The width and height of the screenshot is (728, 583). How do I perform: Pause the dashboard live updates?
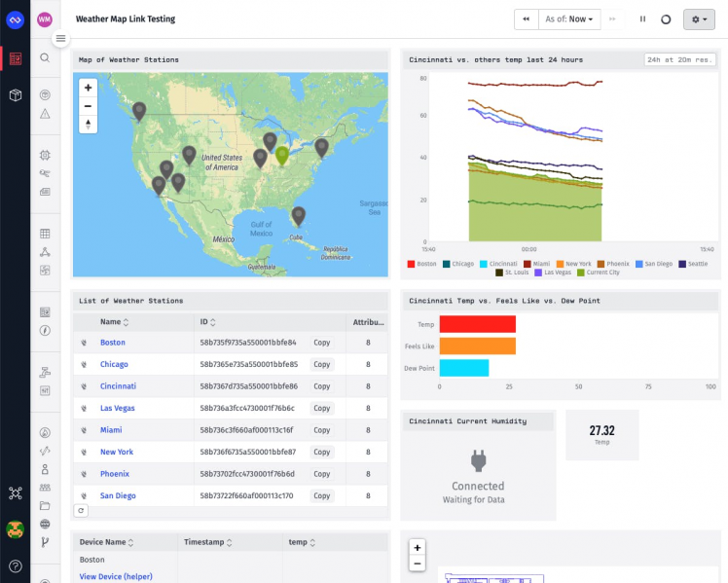(642, 18)
